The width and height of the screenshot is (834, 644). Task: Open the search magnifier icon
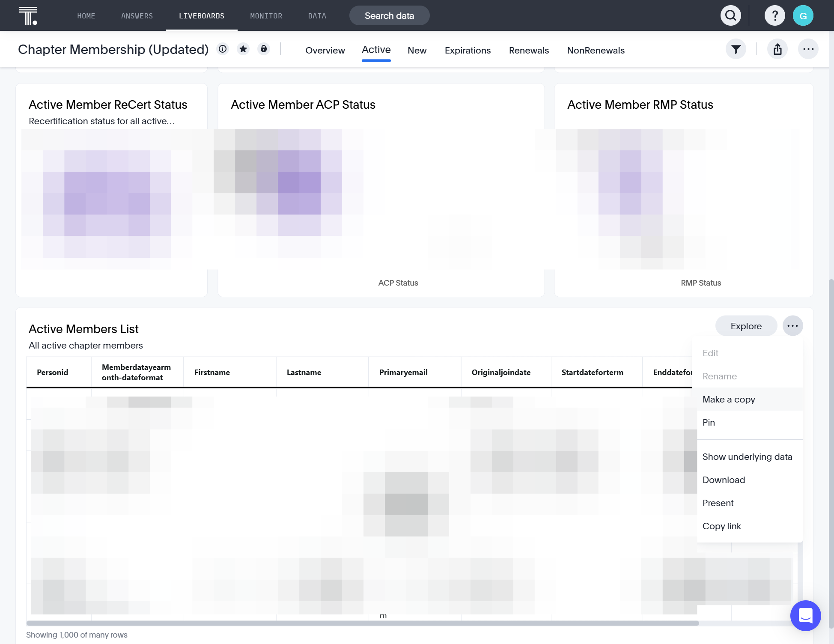tap(731, 16)
